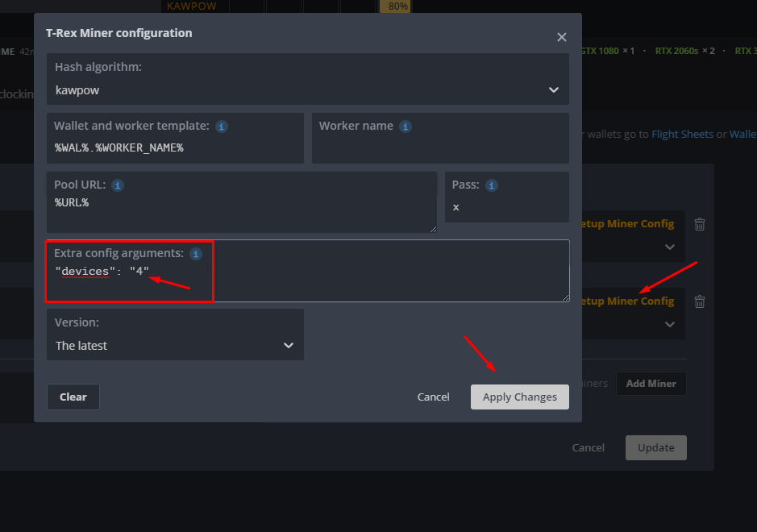Close the T-Rex Miner configuration dialog

561,37
